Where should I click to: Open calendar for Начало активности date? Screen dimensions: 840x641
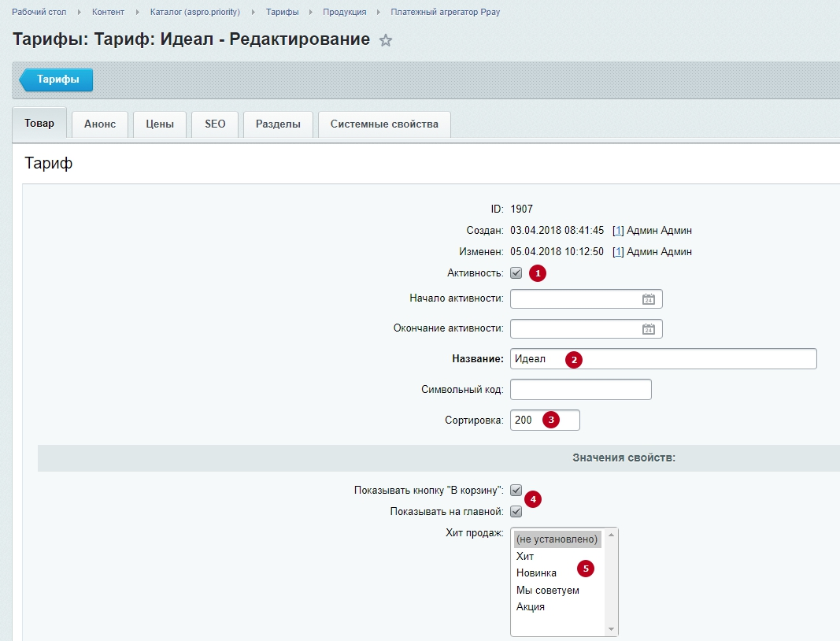648,299
